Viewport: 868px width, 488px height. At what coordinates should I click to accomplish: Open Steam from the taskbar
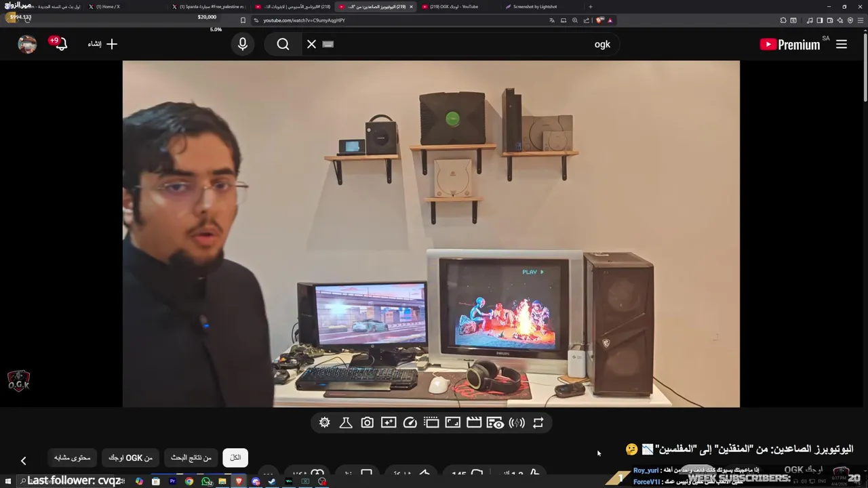[x=272, y=481]
